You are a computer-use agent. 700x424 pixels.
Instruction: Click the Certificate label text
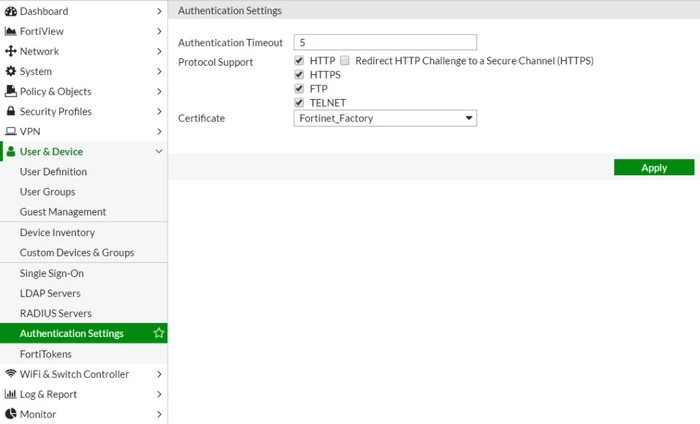[201, 118]
